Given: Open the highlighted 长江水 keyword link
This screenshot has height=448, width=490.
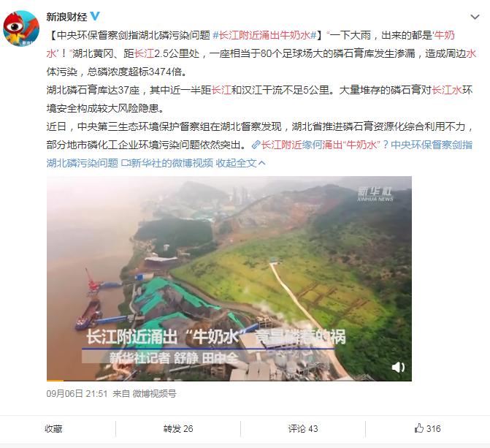Looking at the screenshot, I should coord(447,90).
